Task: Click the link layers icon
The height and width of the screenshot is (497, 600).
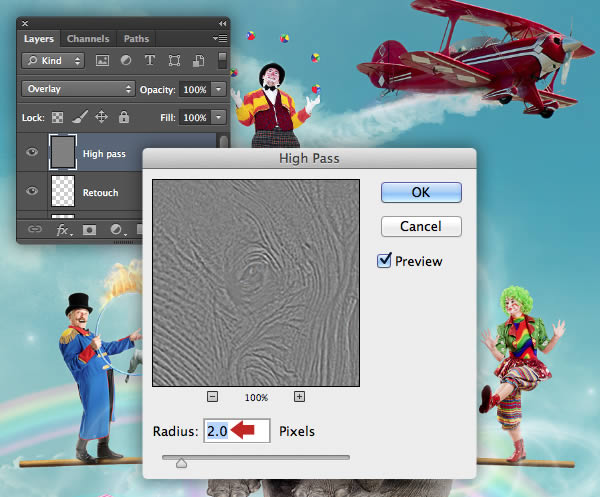Action: tap(34, 229)
